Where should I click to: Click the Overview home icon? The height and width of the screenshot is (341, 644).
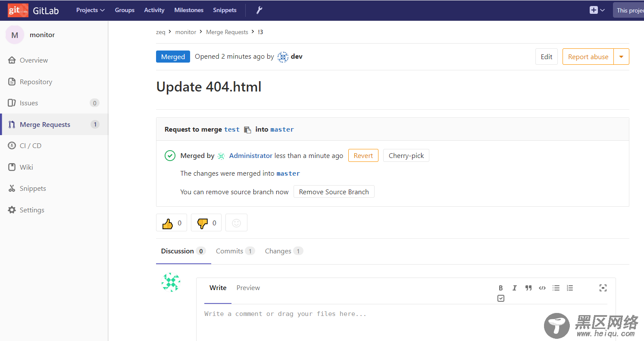tap(12, 60)
